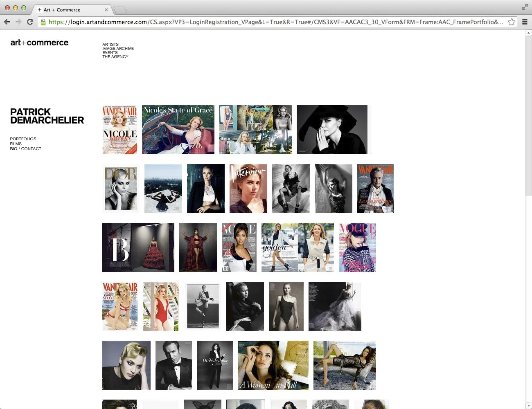The width and height of the screenshot is (532, 409).
Task: Open Nicole's State of Grace spread thumbnail
Action: [x=178, y=130]
